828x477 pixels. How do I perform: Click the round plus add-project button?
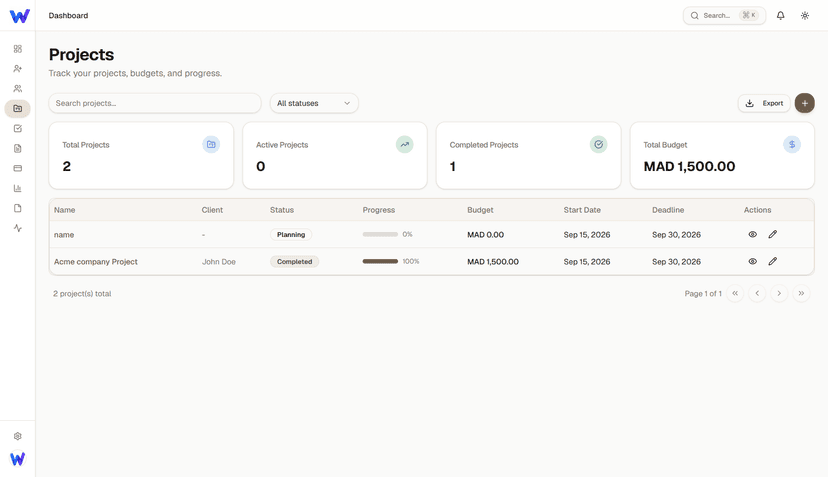(x=805, y=103)
